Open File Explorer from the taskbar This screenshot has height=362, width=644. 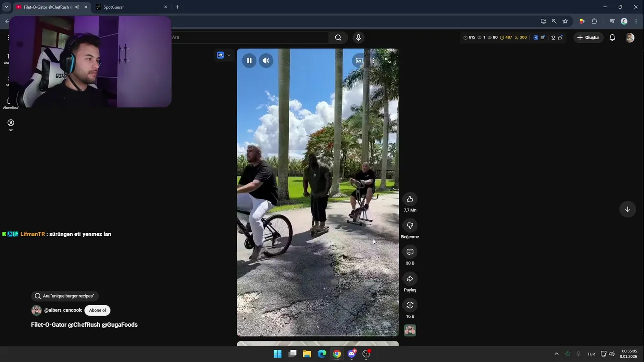click(x=307, y=354)
